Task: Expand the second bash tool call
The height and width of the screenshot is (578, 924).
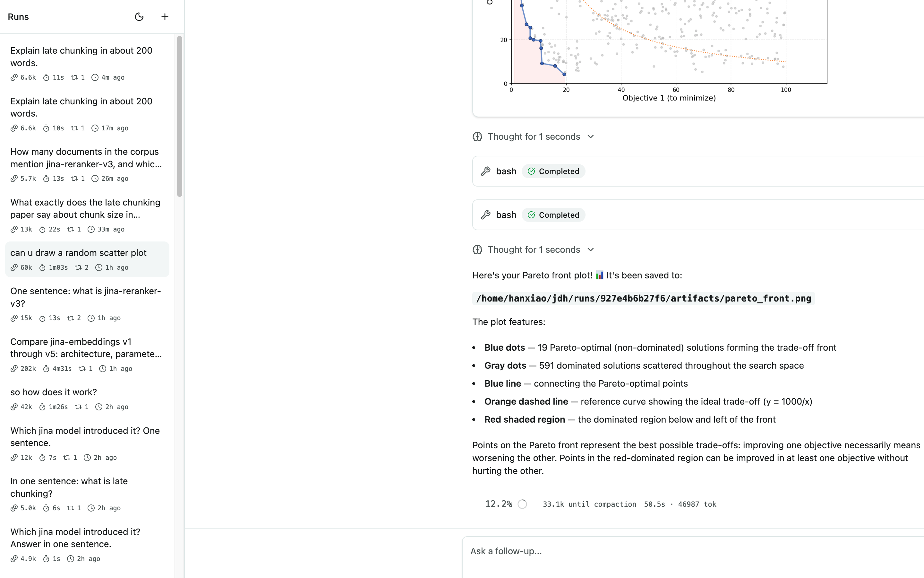Action: tap(698, 215)
